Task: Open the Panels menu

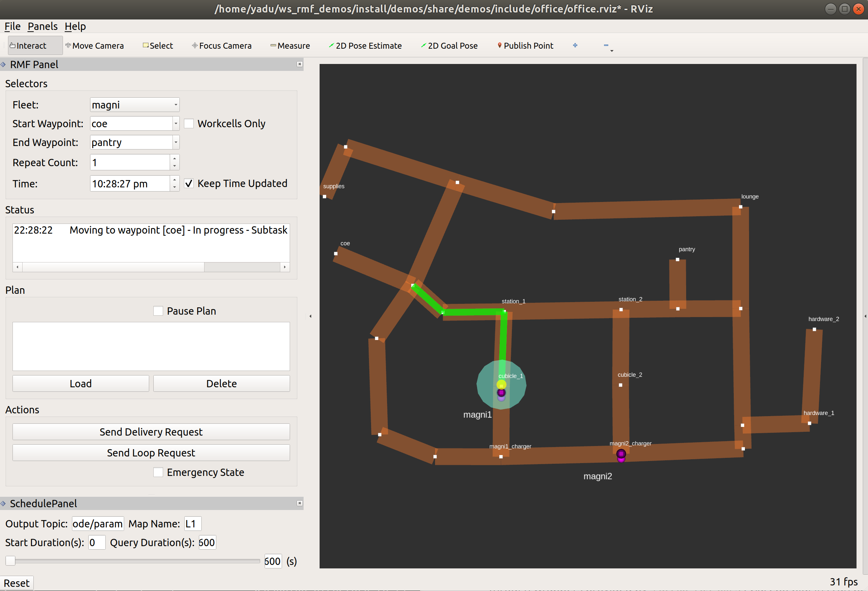Action: click(x=42, y=26)
